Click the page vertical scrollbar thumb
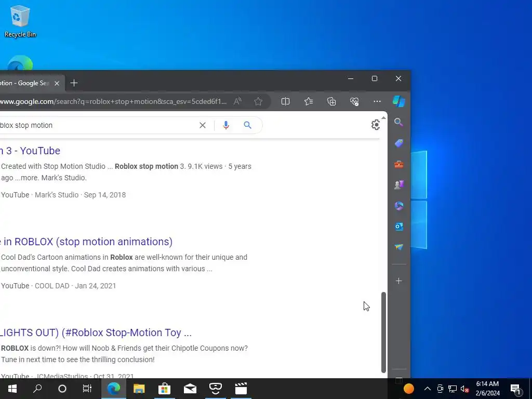 point(383,332)
